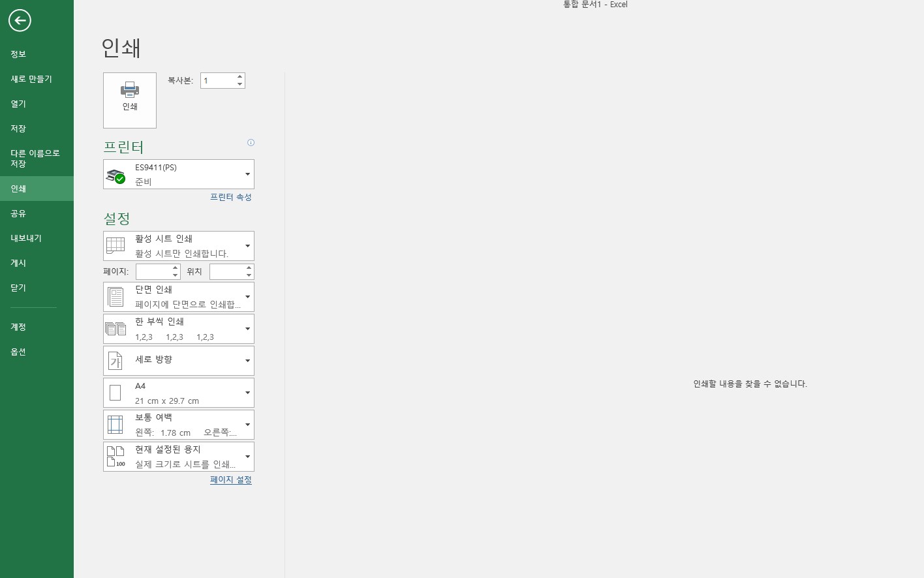The image size is (924, 578).
Task: Choose 저장 in the sidebar
Action: pyautogui.click(x=37, y=129)
